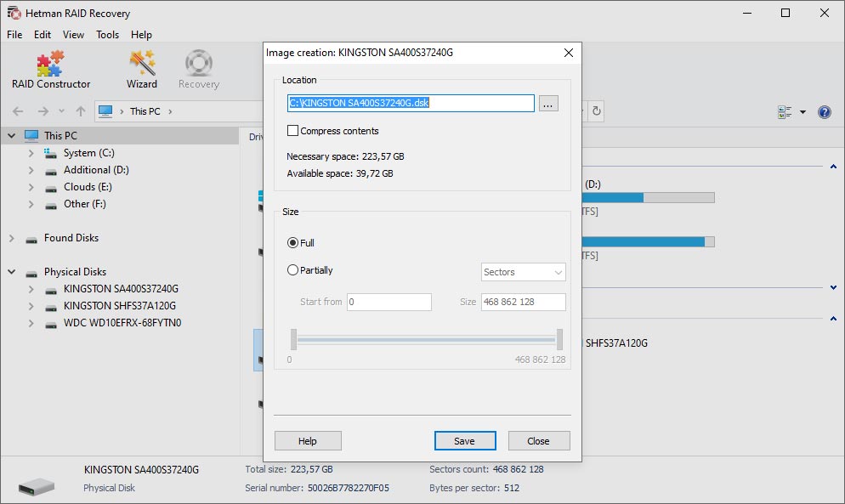Image resolution: width=845 pixels, height=504 pixels.
Task: Click the WDC WD10EFRX disk icon
Action: [51, 324]
